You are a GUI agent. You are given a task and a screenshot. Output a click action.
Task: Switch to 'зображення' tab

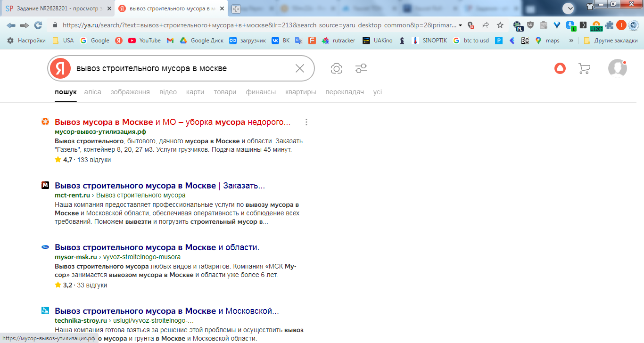tap(130, 92)
